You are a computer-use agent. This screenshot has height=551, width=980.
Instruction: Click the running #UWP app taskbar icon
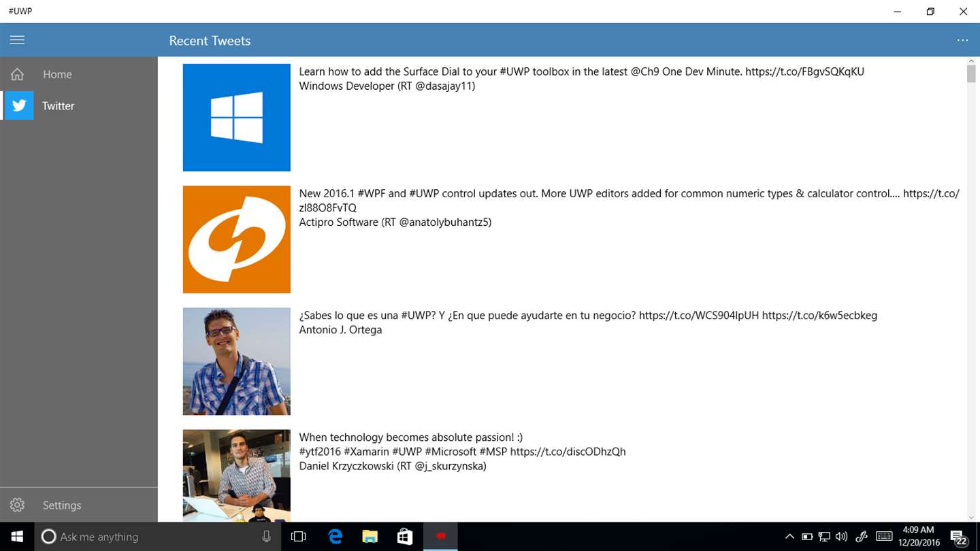click(440, 536)
